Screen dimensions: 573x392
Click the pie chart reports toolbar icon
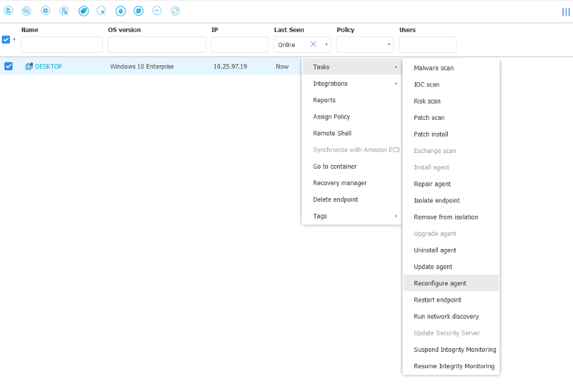click(x=46, y=11)
